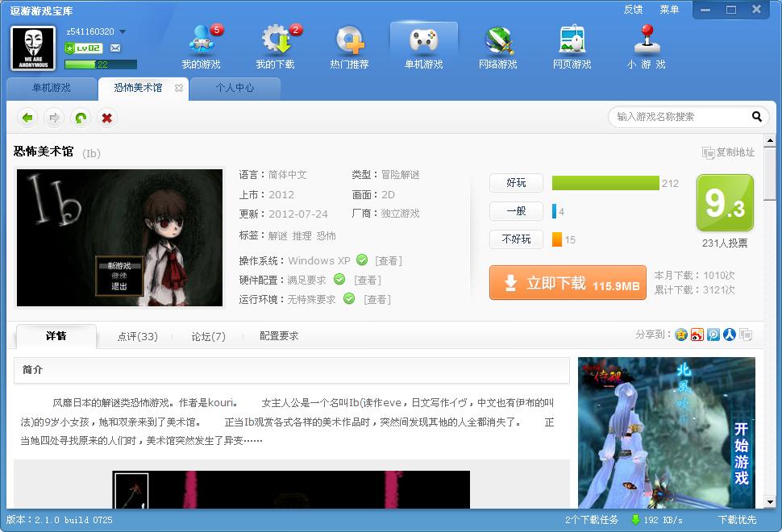Click the scrollbar down arrow
Viewport: 782px width, 532px height.
coord(770,502)
